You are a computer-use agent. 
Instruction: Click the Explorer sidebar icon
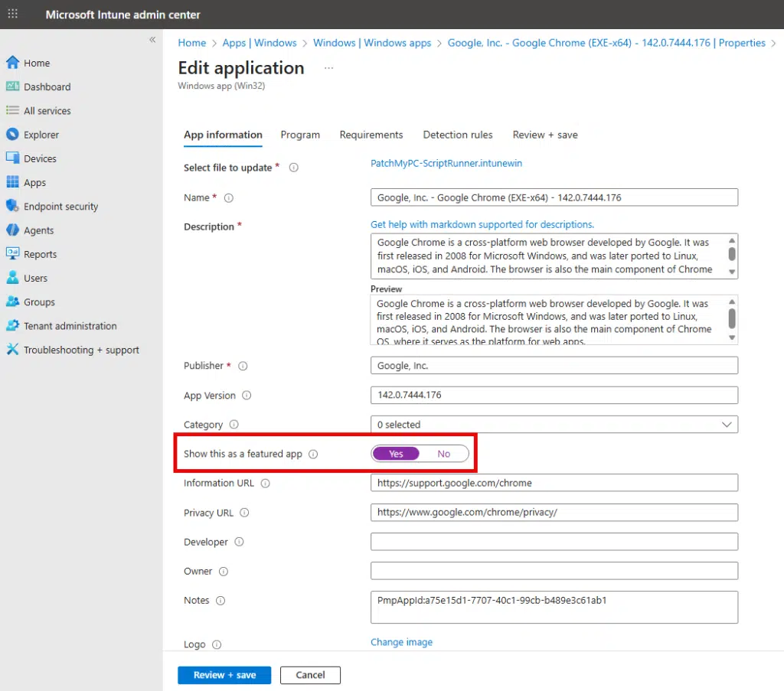click(x=12, y=135)
